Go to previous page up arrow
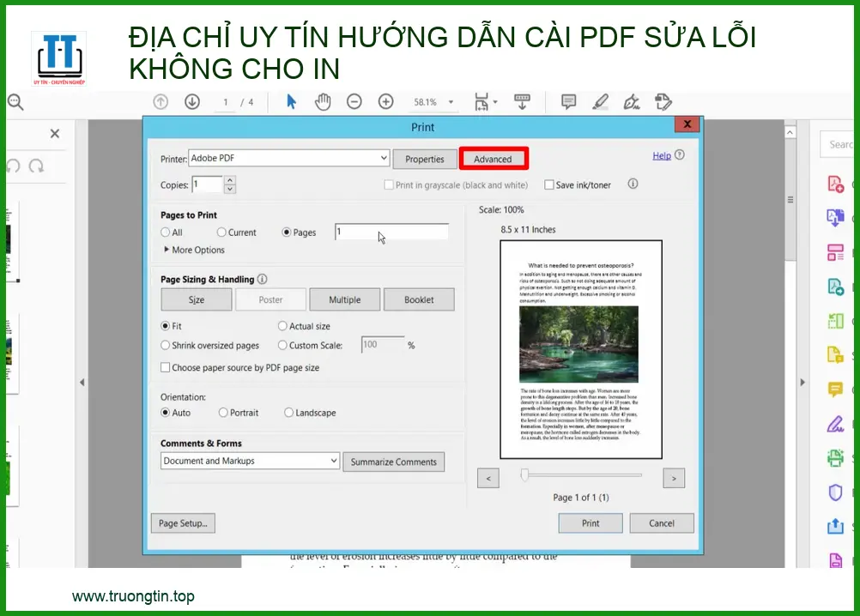 pos(160,102)
